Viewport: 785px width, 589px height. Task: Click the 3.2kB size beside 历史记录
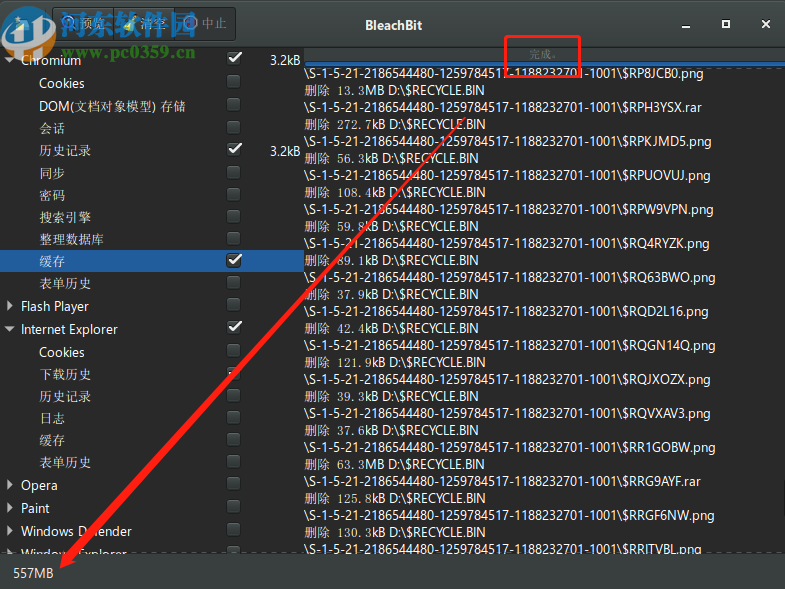click(285, 151)
